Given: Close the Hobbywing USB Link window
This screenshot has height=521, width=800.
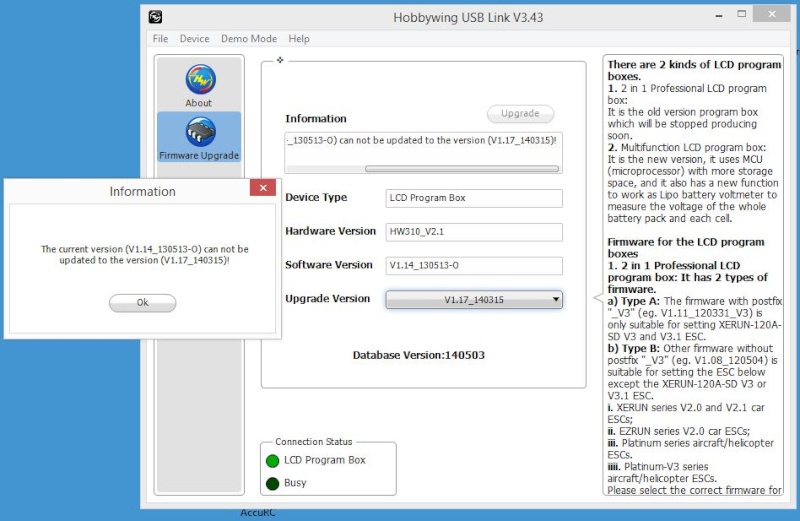Looking at the screenshot, I should pyautogui.click(x=771, y=14).
